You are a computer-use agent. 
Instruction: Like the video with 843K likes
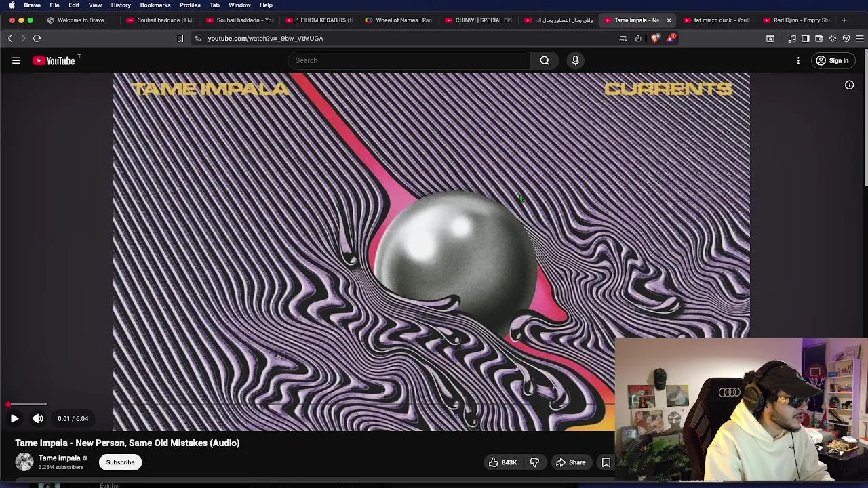tap(502, 462)
